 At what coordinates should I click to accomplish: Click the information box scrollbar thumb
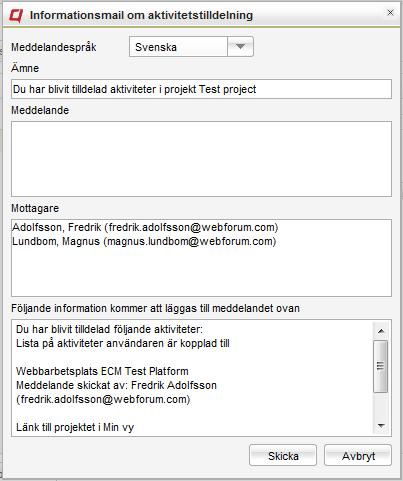click(x=381, y=366)
